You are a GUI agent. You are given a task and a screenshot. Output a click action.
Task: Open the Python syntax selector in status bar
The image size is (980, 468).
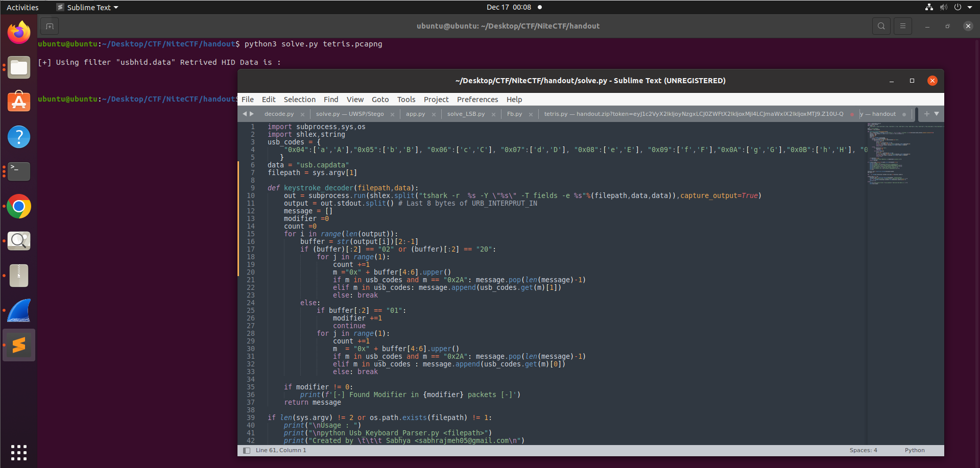[x=914, y=450]
